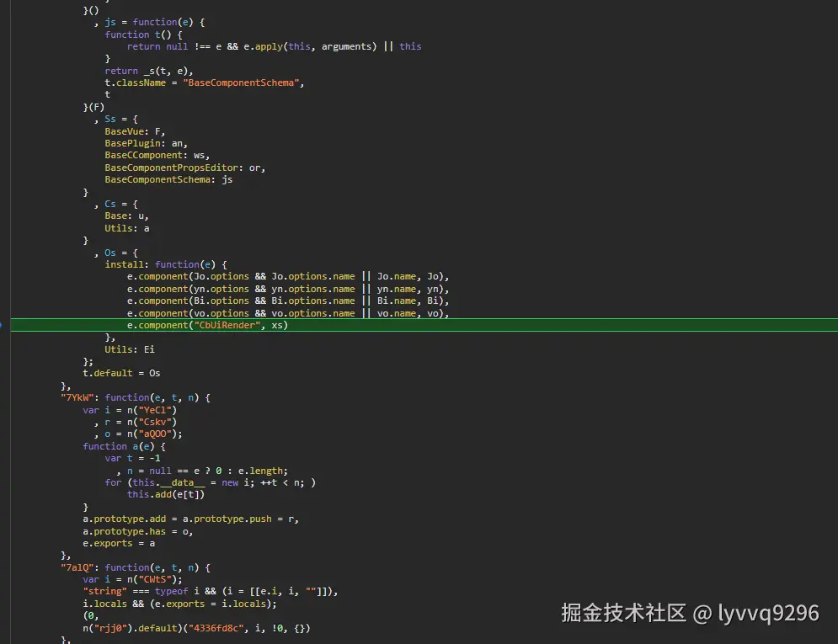
Task: Click the line Utils: a
Action: pyautogui.click(x=127, y=228)
